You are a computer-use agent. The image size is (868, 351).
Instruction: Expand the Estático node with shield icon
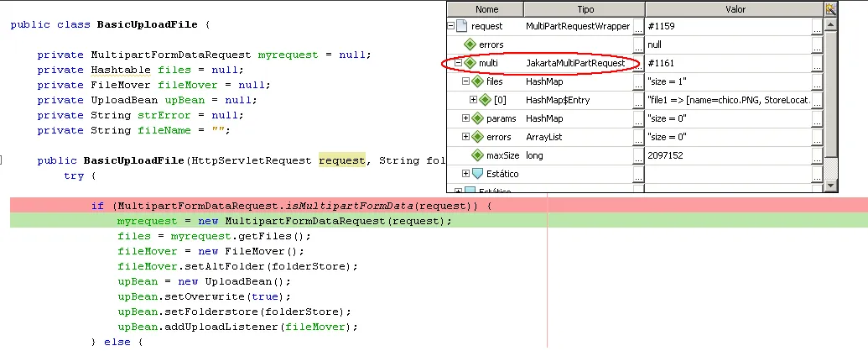coord(465,174)
